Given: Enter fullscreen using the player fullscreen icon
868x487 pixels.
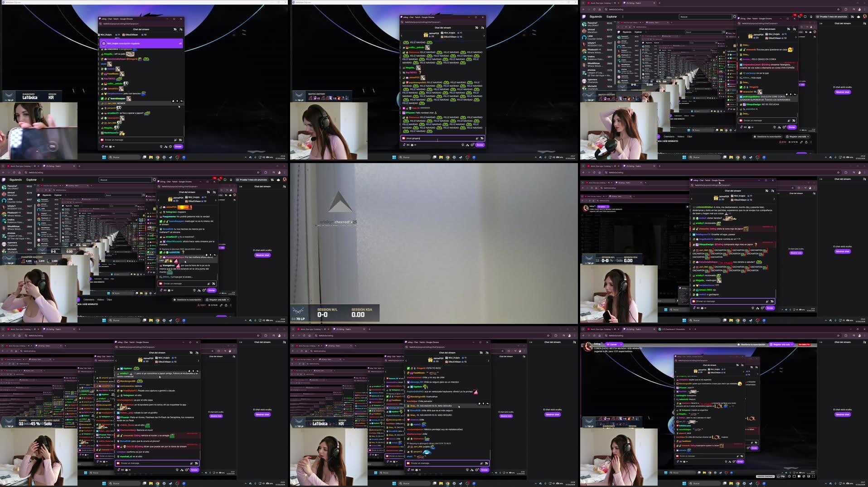Looking at the screenshot, I should point(813,476).
